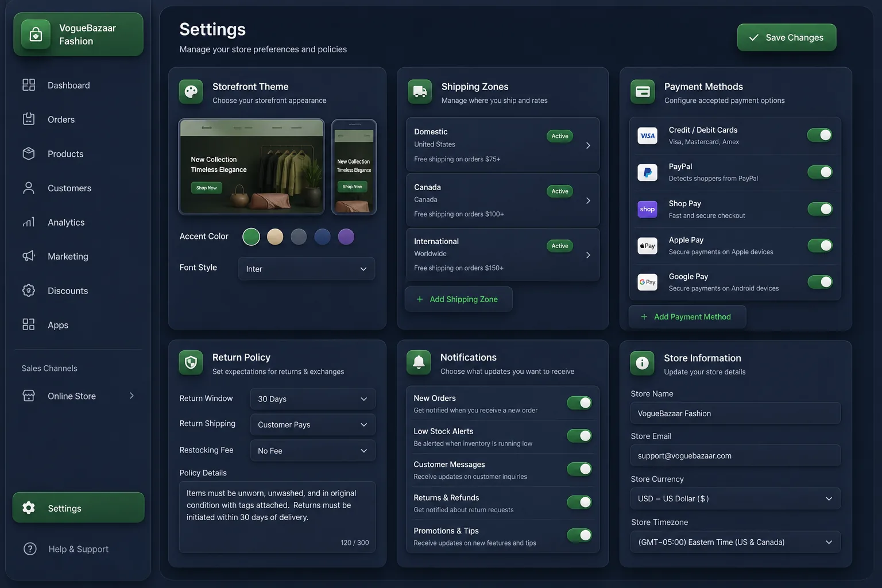Click the Return Policy shield icon
This screenshot has width=882, height=588.
[x=191, y=363]
